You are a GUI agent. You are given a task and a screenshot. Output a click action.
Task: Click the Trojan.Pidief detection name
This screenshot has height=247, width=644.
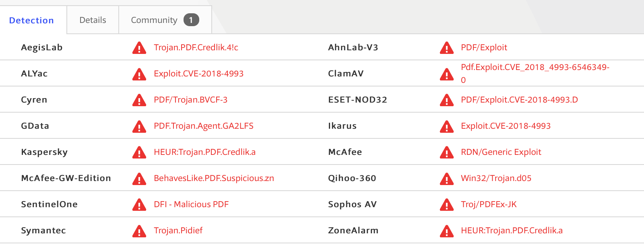pyautogui.click(x=178, y=231)
